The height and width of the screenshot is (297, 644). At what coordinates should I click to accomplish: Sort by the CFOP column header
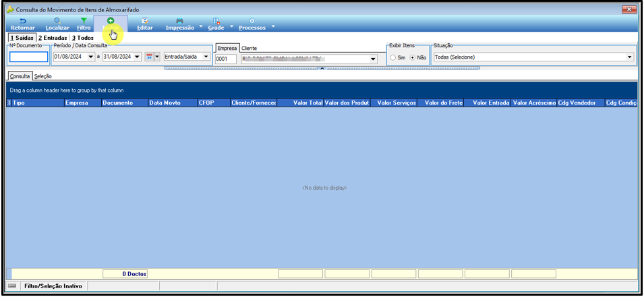[214, 103]
